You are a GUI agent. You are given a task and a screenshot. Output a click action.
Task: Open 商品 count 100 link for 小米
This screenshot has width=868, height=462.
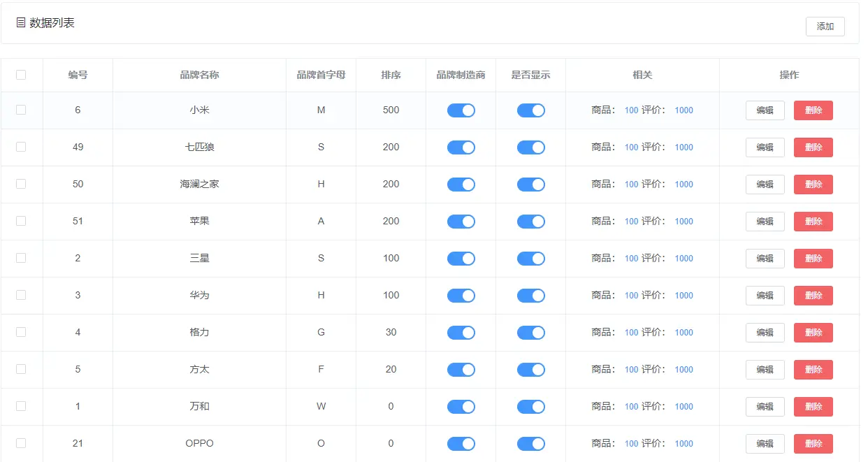pos(631,110)
